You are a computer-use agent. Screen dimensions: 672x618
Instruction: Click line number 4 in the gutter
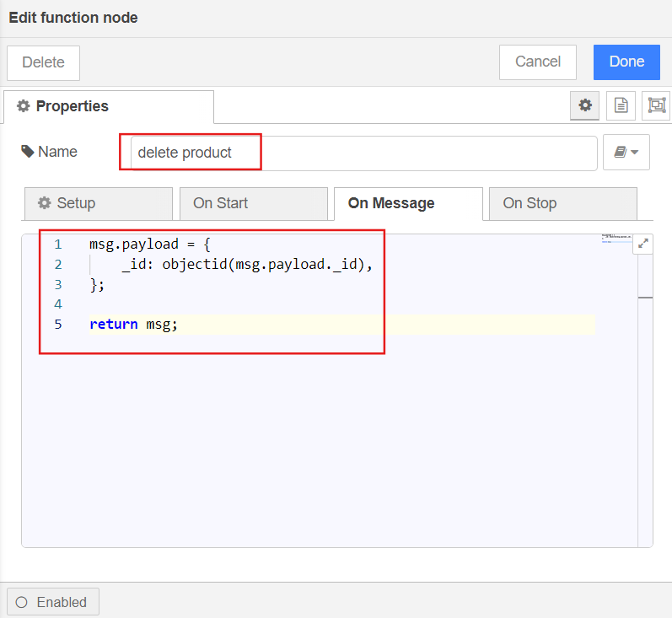pyautogui.click(x=57, y=304)
